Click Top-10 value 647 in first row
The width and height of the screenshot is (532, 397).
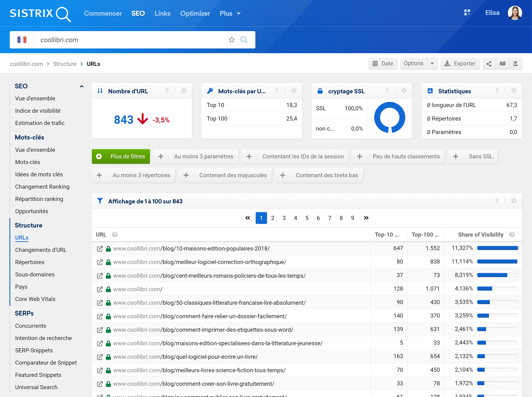[x=398, y=248]
